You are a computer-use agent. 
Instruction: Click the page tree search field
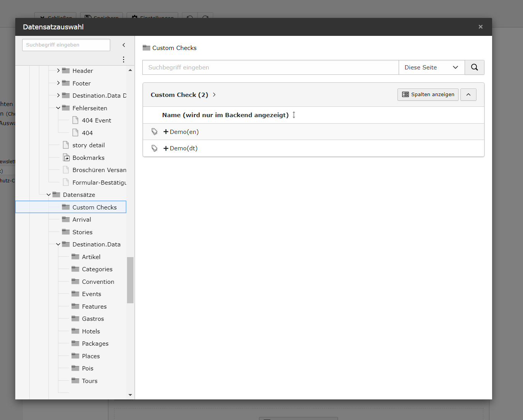[x=66, y=45]
